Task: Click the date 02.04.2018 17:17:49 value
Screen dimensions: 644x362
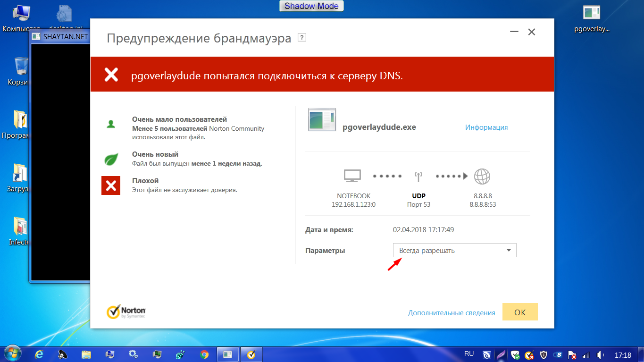Action: point(424,230)
